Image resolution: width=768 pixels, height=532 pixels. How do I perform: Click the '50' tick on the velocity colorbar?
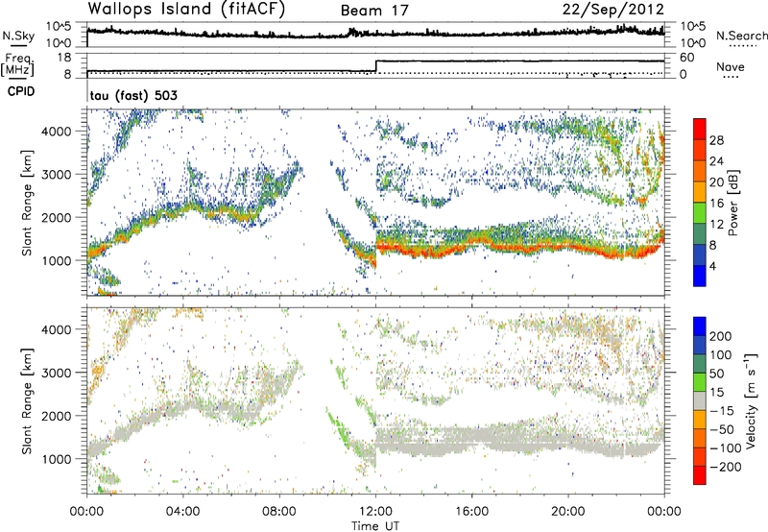716,374
